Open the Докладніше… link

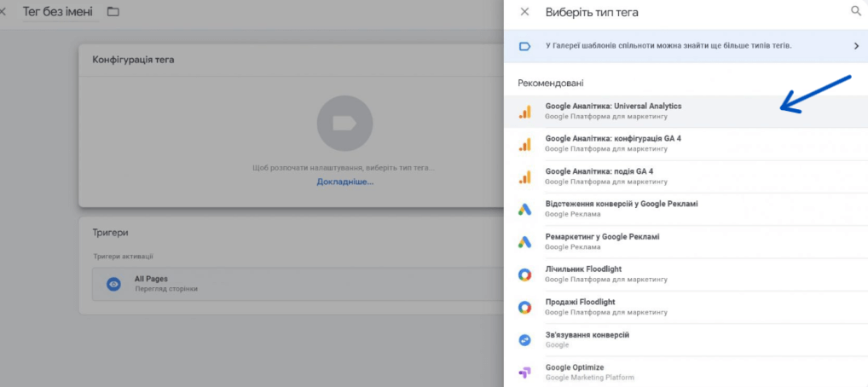(344, 182)
